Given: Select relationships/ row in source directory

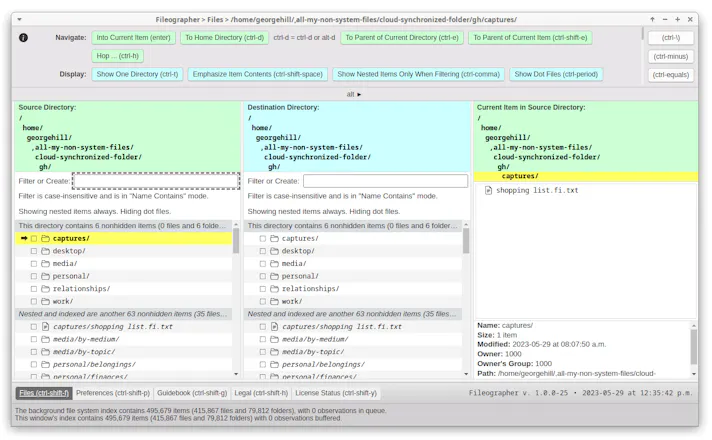Looking at the screenshot, I should pos(124,289).
